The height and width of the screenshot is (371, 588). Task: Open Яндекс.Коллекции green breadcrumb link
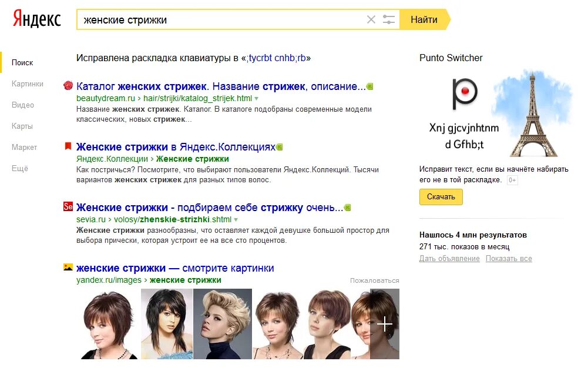click(x=112, y=159)
